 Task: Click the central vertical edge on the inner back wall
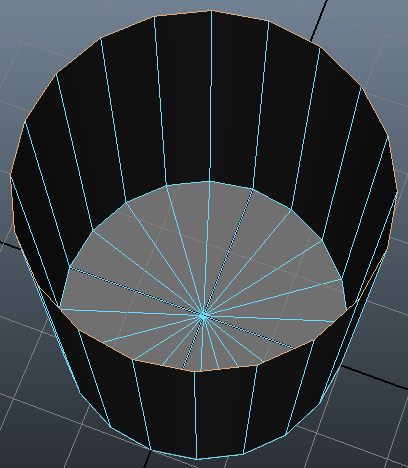point(210,97)
